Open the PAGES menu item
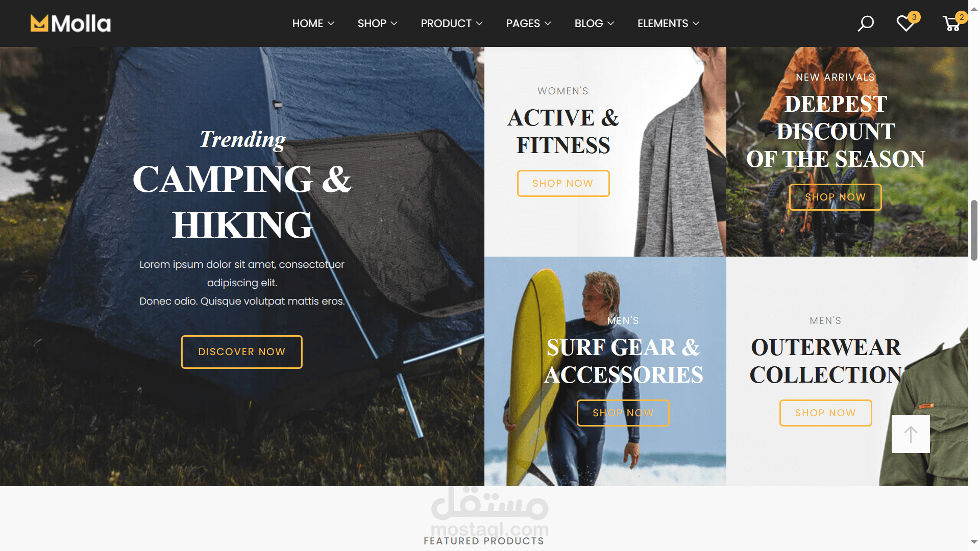This screenshot has width=980, height=551. [528, 23]
